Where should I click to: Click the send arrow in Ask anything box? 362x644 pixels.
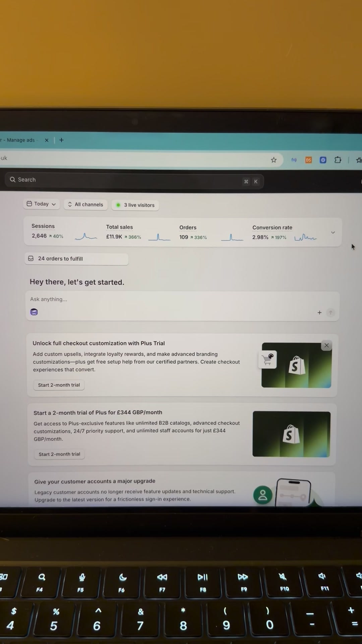point(330,313)
